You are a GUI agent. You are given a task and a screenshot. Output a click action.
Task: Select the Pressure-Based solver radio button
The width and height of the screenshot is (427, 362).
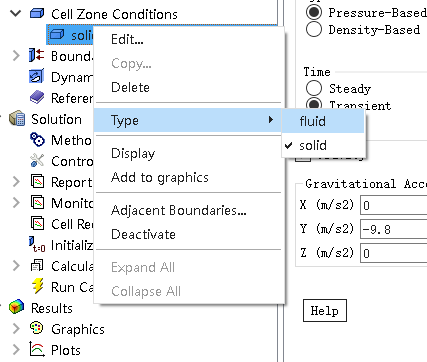click(314, 12)
